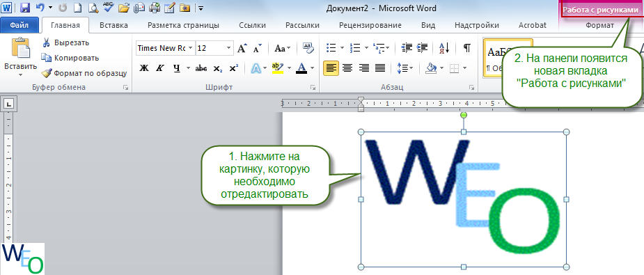Image resolution: width=644 pixels, height=275 pixels.
Task: Open the Надстройки tab
Action: 477,25
